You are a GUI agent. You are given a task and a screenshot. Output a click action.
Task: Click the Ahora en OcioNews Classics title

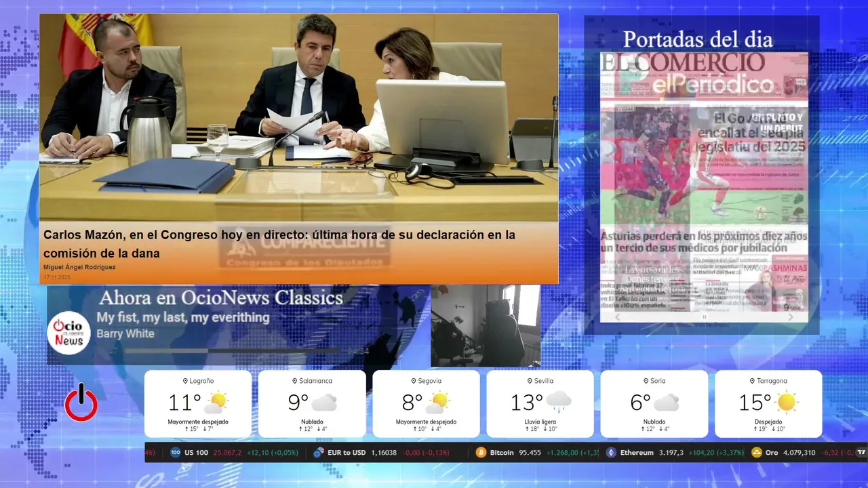pos(221,298)
